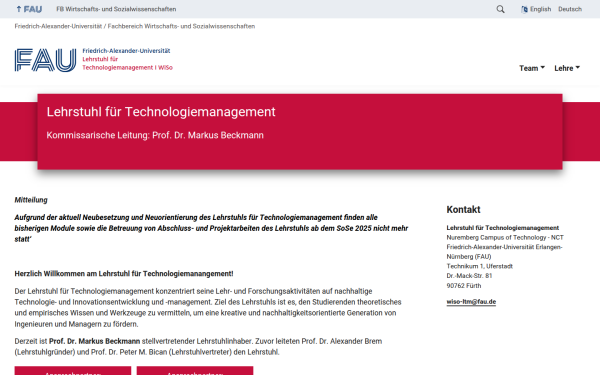The height and width of the screenshot is (375, 600).
Task: Click 'Nuremberg Campus of Technology - NCT' text
Action: (x=505, y=238)
